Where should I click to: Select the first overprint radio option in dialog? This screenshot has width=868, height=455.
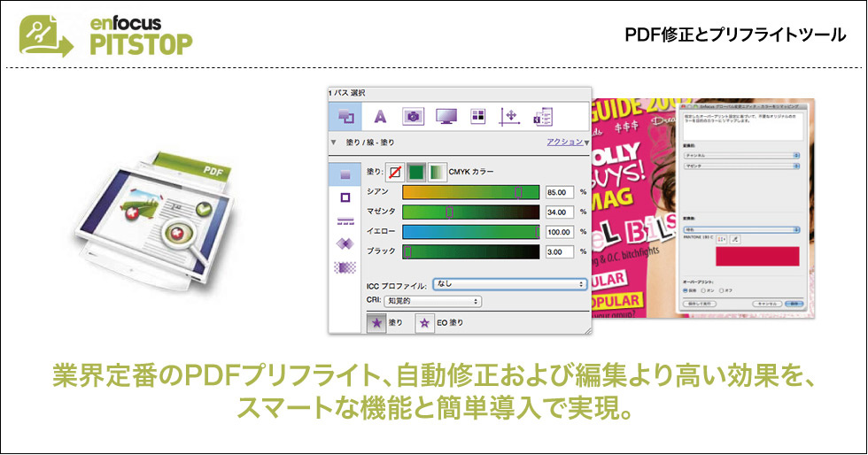tap(686, 290)
